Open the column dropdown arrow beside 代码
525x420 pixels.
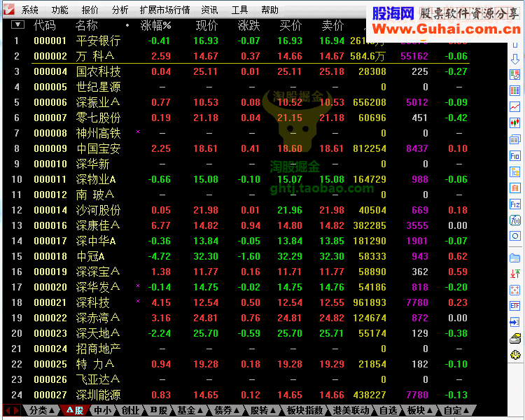[x=17, y=24]
